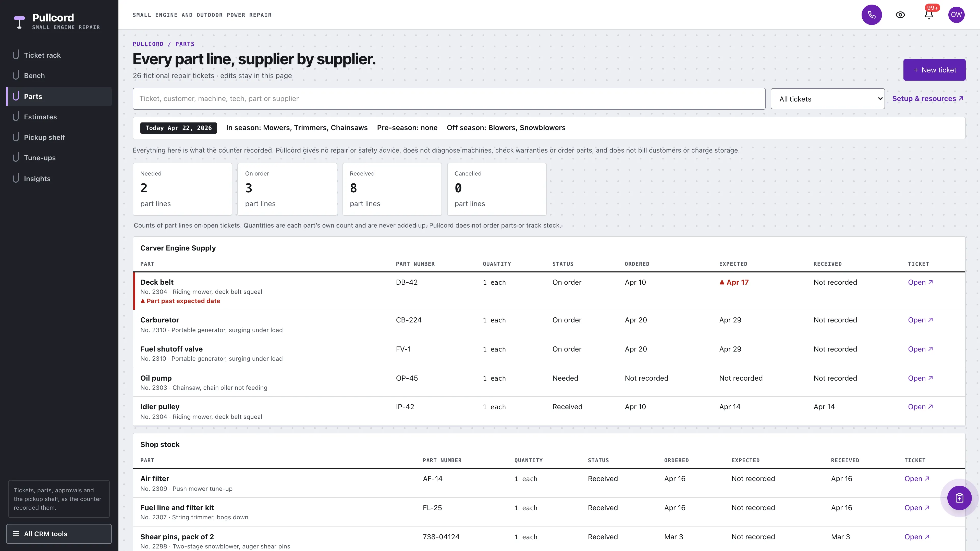Click the hamburger icon in All CRM tools

click(16, 533)
